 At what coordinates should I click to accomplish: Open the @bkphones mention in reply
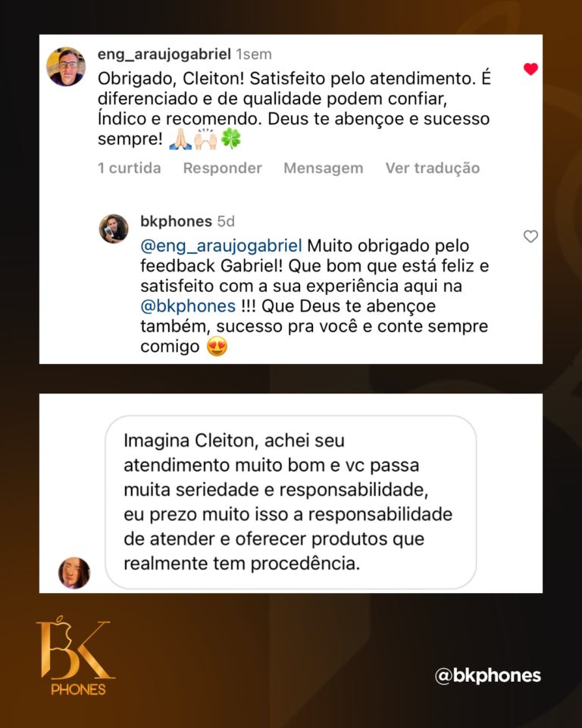coord(188,306)
